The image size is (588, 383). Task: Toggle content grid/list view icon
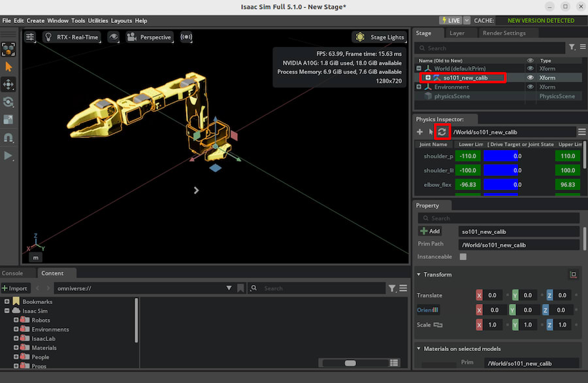coord(394,363)
